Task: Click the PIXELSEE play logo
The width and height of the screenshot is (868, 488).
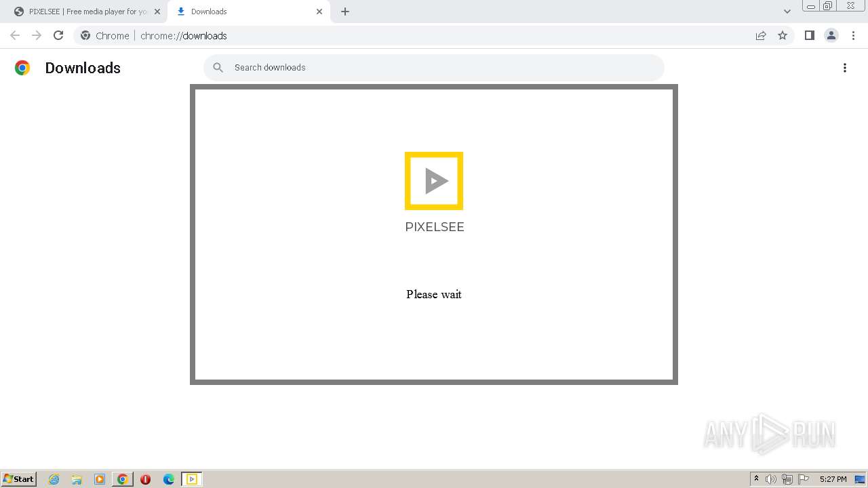Action: click(x=434, y=181)
